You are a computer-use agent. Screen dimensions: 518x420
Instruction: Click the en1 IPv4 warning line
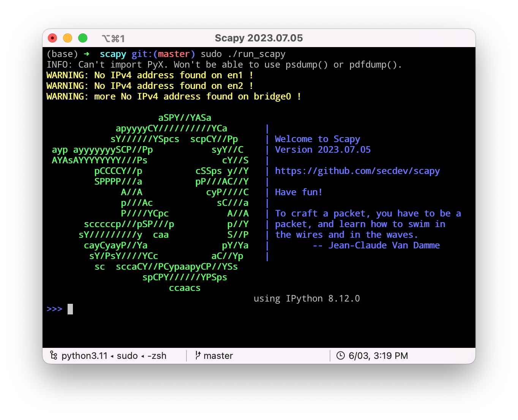point(150,75)
